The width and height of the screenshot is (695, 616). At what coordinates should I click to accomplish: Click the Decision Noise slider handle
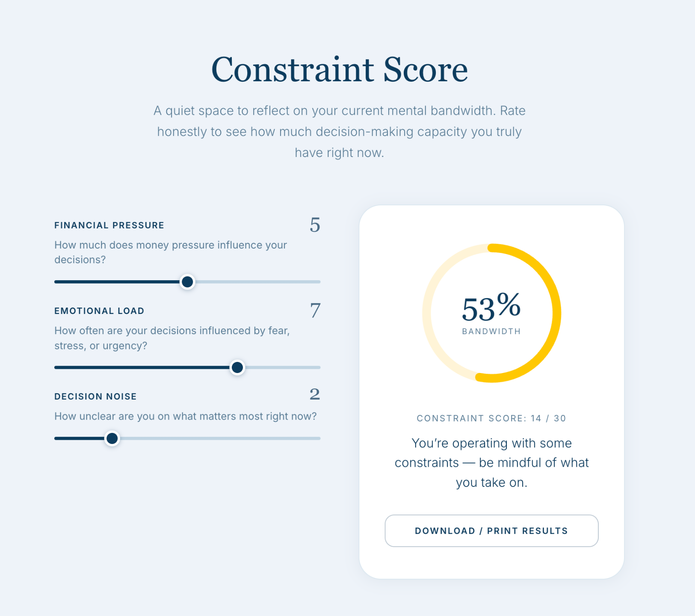112,438
